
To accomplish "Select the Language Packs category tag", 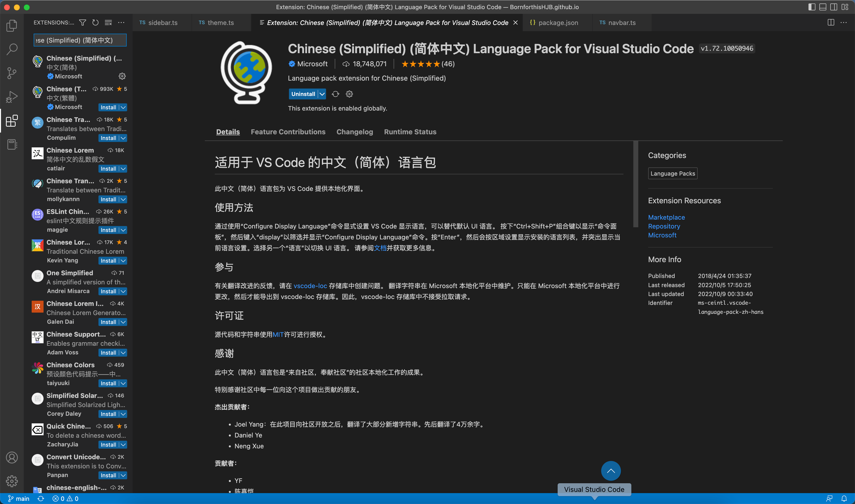I will click(673, 174).
